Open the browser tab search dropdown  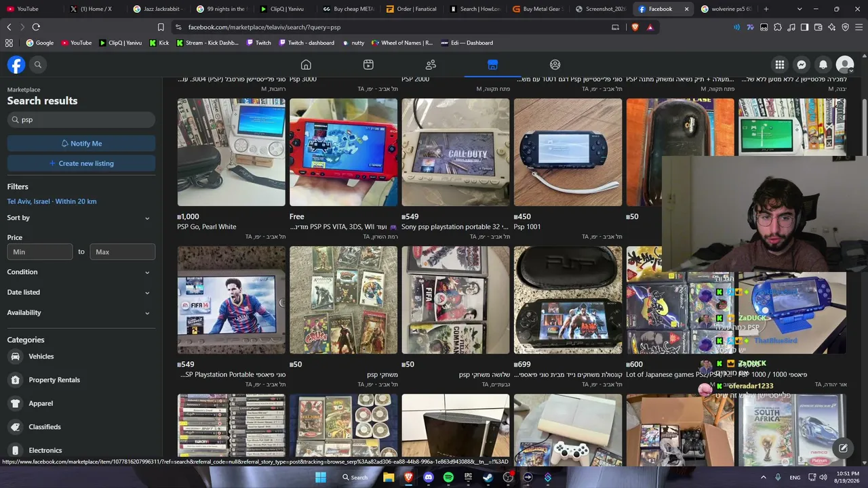[x=800, y=9]
